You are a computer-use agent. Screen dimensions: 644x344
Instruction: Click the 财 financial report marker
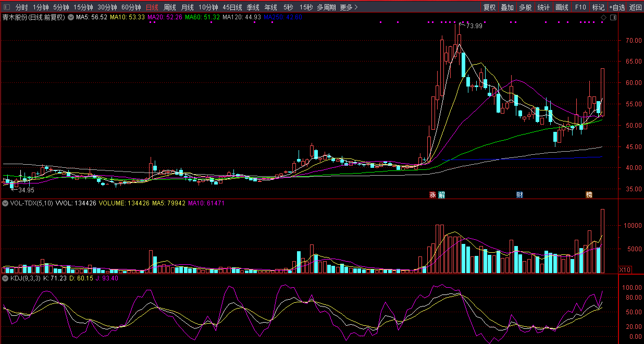[519, 195]
